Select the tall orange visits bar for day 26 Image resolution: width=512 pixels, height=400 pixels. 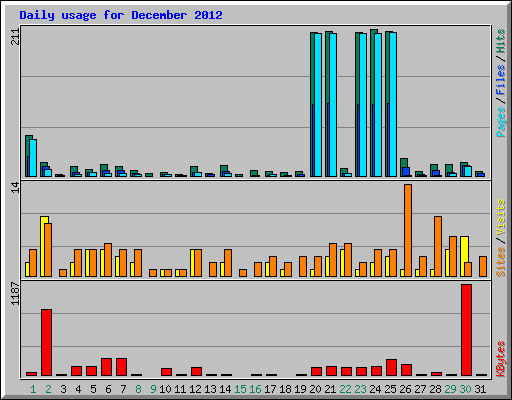(x=408, y=230)
